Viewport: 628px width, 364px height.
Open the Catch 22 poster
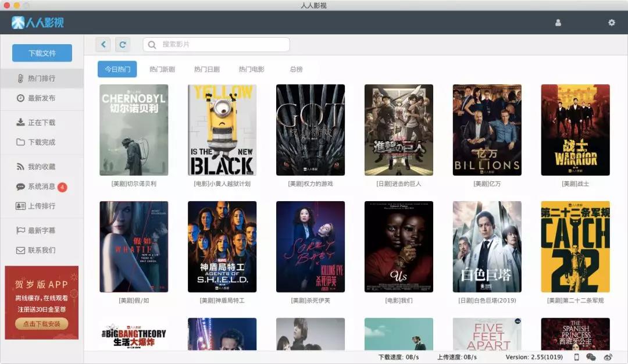(x=576, y=247)
